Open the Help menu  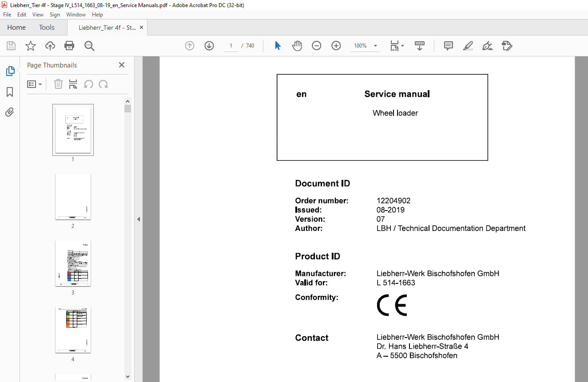(x=97, y=15)
